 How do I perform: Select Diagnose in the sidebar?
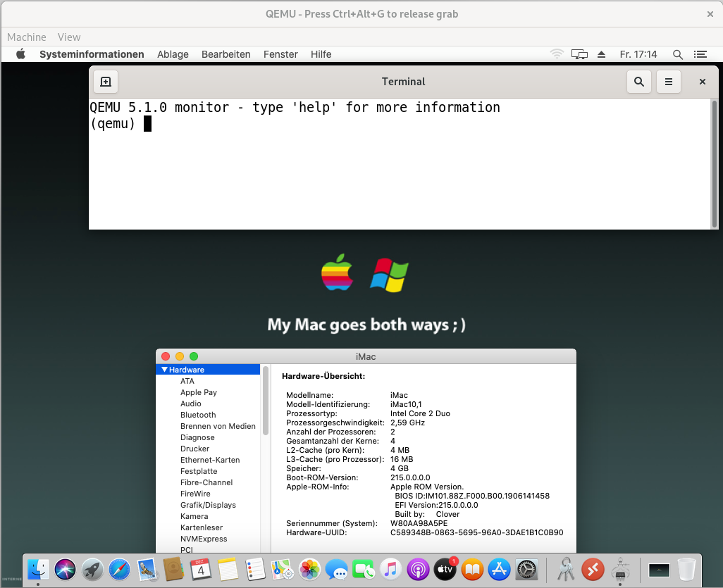[x=197, y=437]
